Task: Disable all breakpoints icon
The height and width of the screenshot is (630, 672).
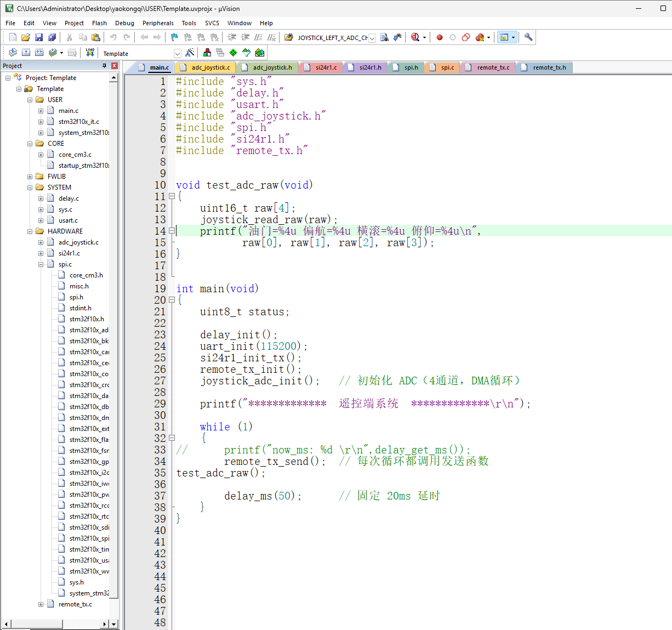Action: click(466, 37)
